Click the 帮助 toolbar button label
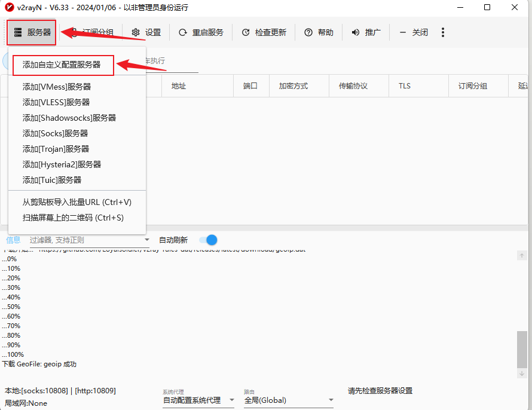 point(326,32)
